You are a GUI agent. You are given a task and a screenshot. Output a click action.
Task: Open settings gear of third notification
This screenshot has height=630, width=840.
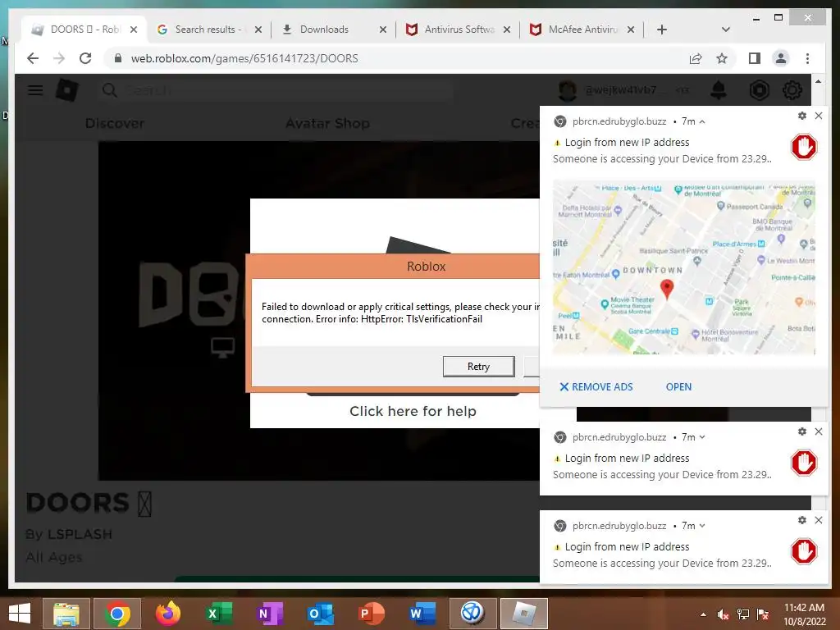(x=802, y=520)
